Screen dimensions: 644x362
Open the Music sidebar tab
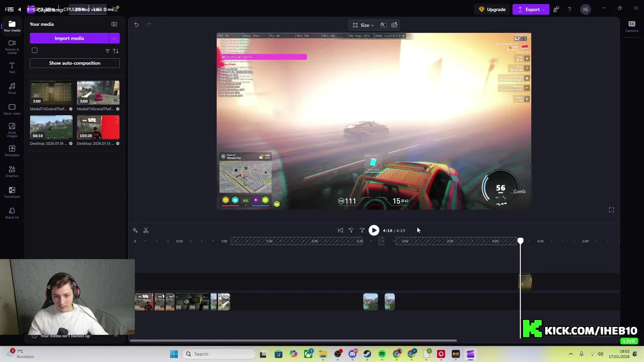(x=12, y=88)
